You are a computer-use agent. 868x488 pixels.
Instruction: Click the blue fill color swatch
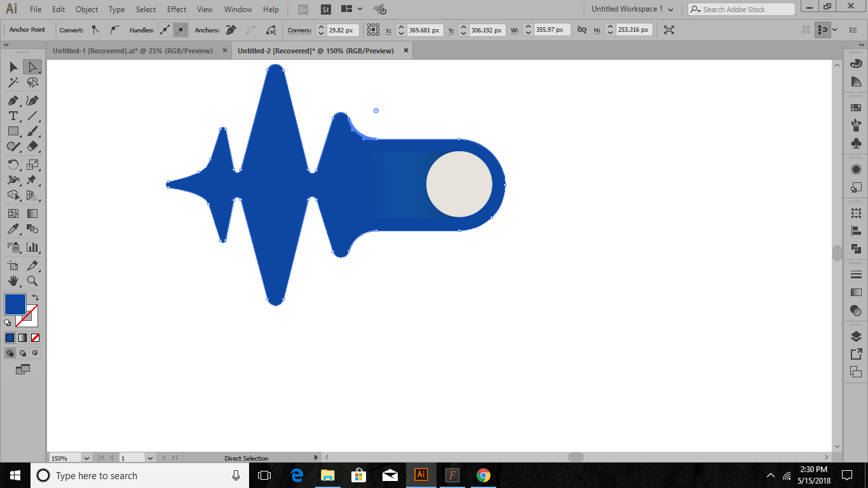point(14,305)
